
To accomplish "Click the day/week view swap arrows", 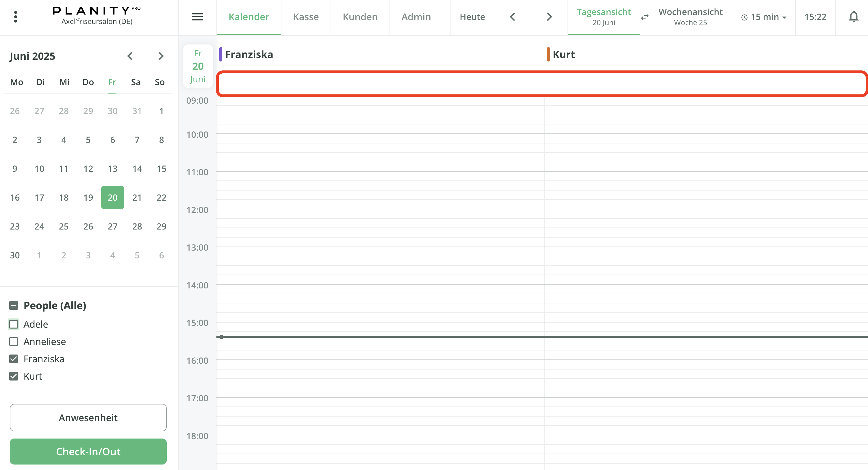I will (x=645, y=17).
